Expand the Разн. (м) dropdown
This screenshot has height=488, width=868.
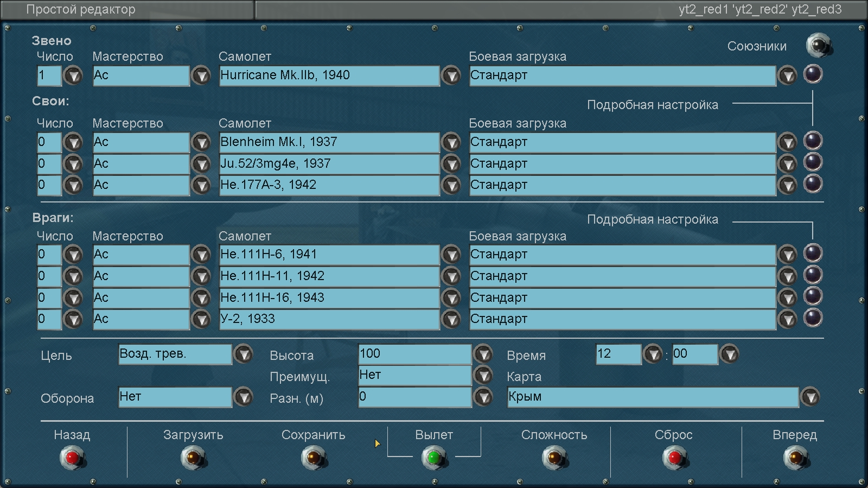[x=483, y=397]
